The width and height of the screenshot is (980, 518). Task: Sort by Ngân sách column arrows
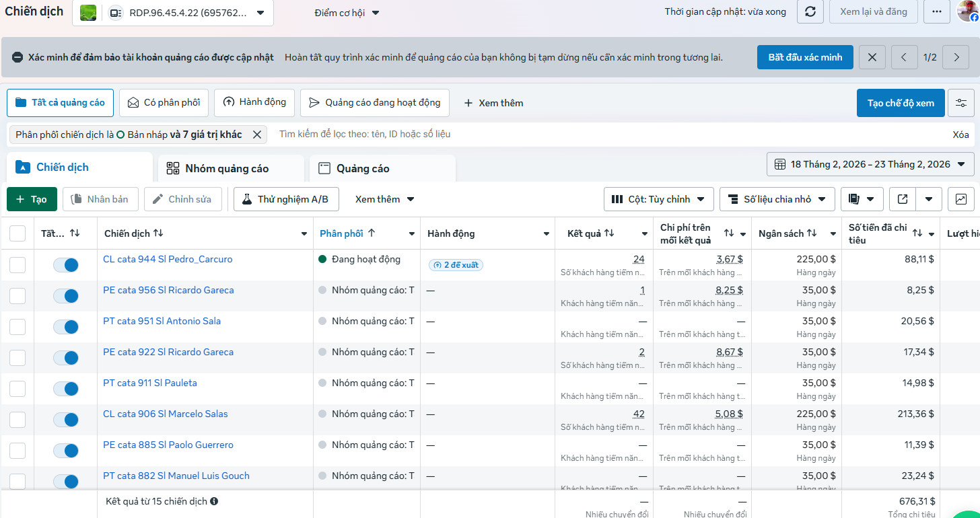click(812, 233)
